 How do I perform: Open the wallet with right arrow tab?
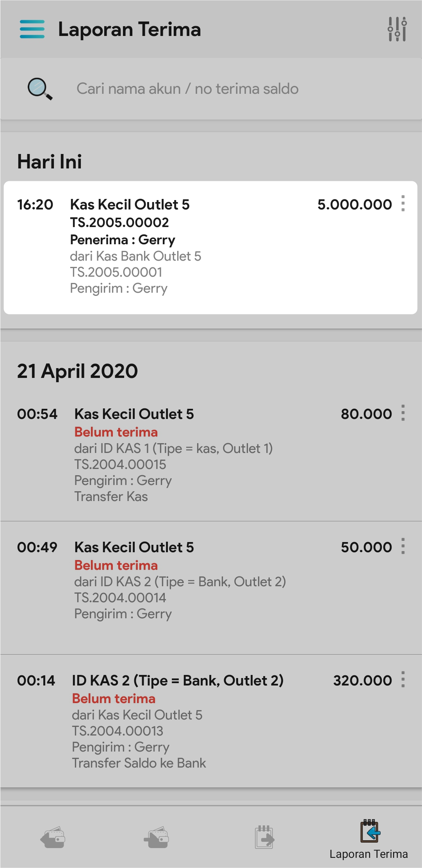click(157, 838)
